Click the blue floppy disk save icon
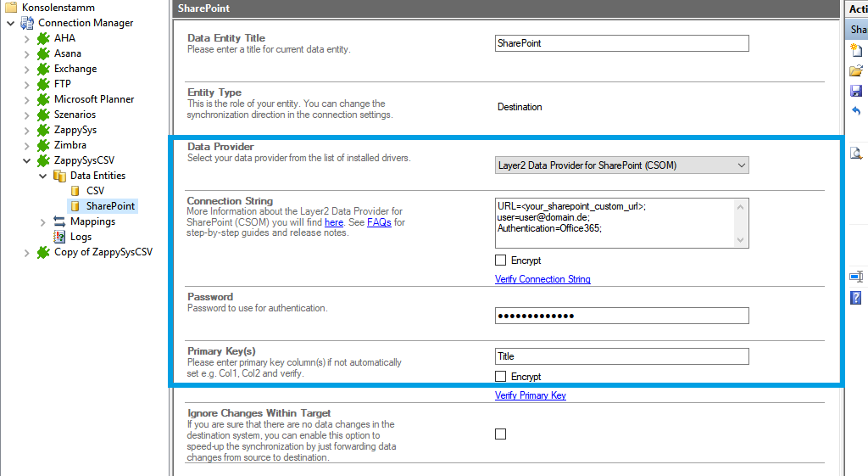868x476 pixels. tap(856, 91)
